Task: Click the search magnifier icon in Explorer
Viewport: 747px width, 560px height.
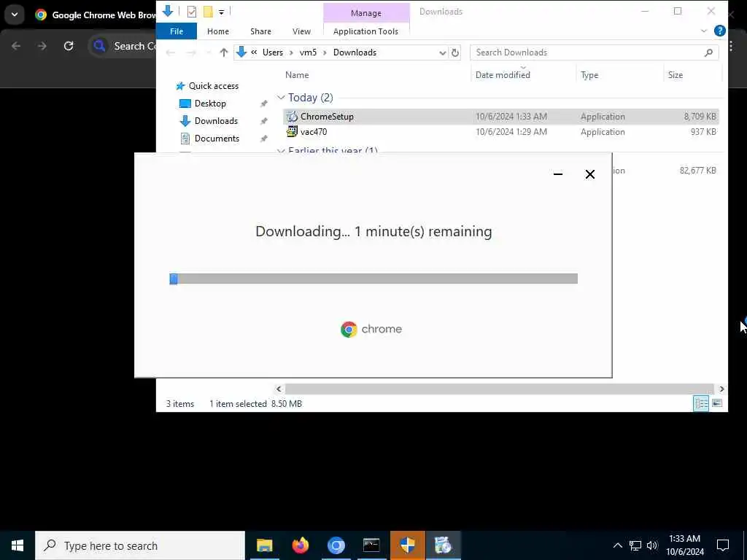Action: tap(708, 52)
